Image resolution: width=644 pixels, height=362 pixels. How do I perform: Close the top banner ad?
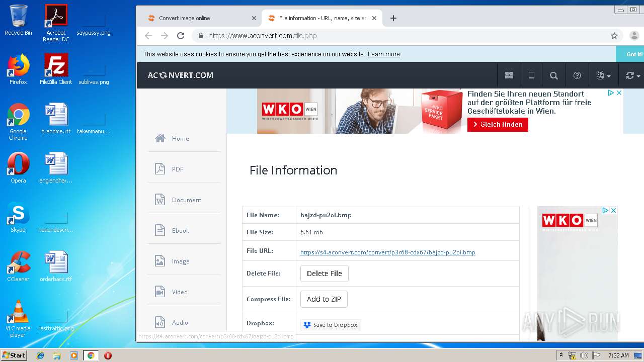pos(619,93)
